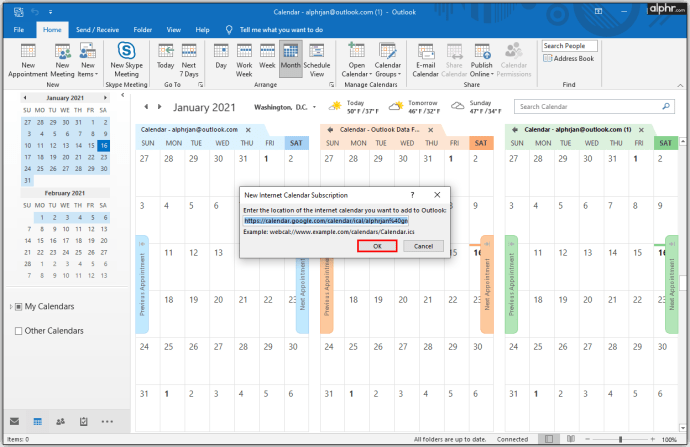Go to Today in the ribbon
This screenshot has height=447, width=690.
(165, 57)
